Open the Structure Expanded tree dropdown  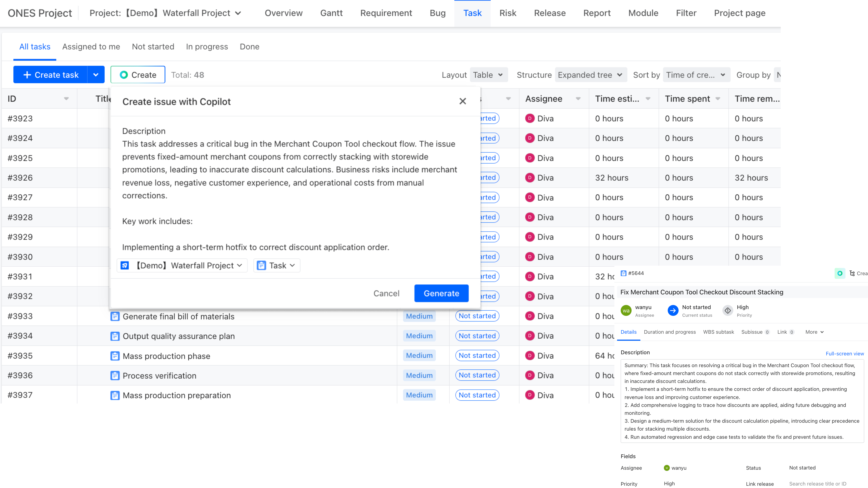[x=590, y=75]
